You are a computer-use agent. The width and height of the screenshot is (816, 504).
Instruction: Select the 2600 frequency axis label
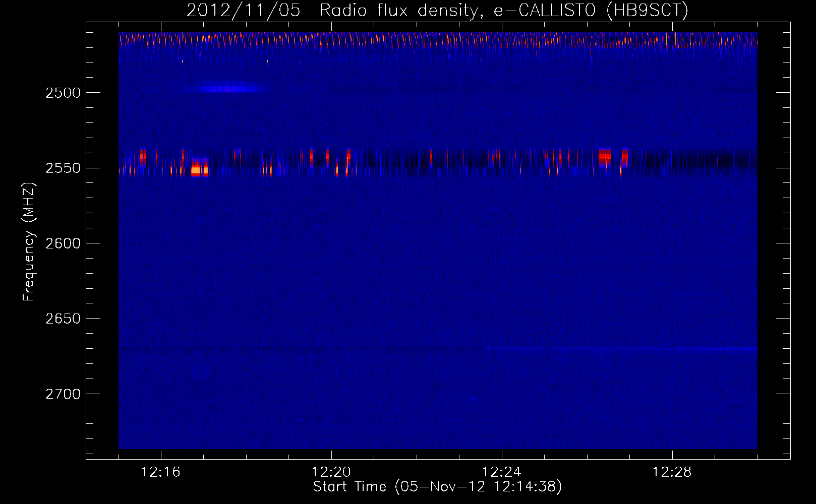pos(63,243)
